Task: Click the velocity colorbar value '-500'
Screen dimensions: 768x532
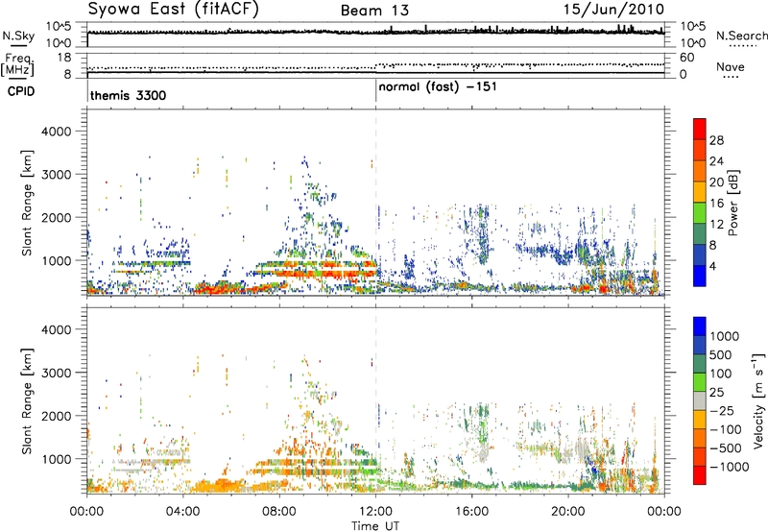Action: 726,447
